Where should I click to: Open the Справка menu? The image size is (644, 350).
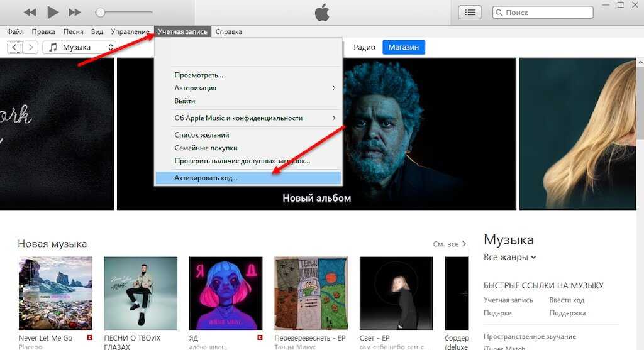228,31
